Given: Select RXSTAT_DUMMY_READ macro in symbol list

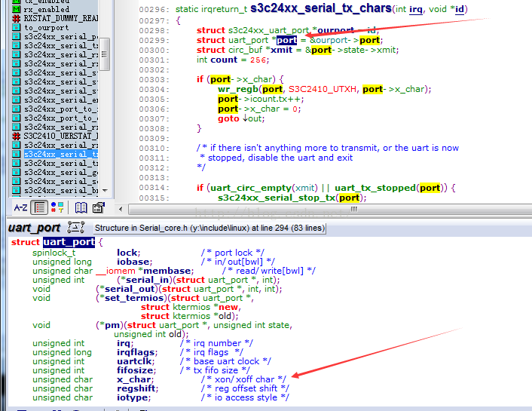Looking at the screenshot, I should 60,17.
